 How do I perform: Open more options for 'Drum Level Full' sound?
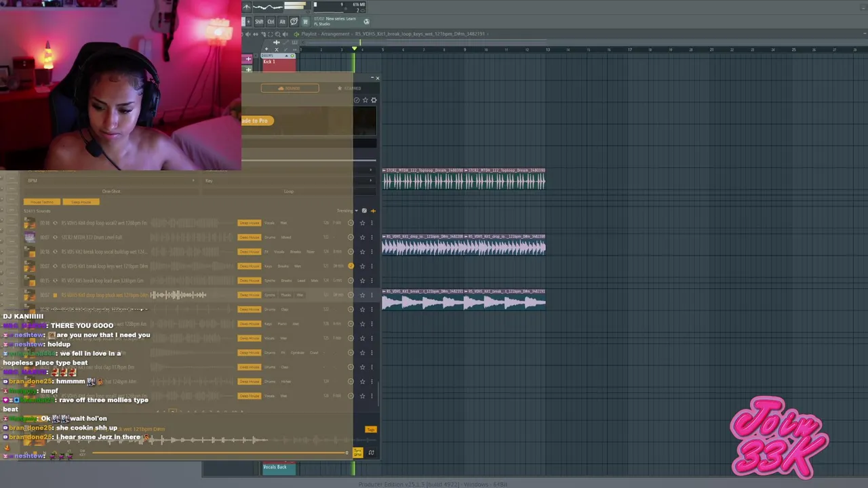(x=372, y=237)
